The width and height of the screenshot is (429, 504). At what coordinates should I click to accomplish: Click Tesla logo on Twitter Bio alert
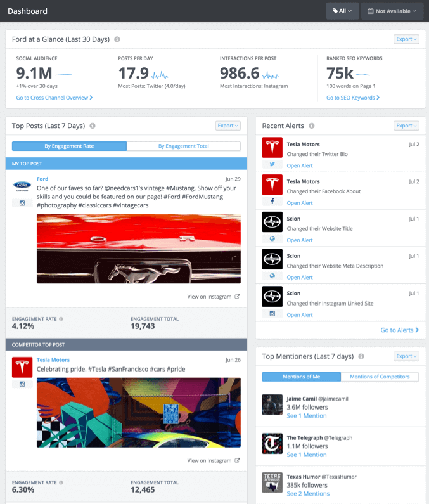tap(272, 148)
